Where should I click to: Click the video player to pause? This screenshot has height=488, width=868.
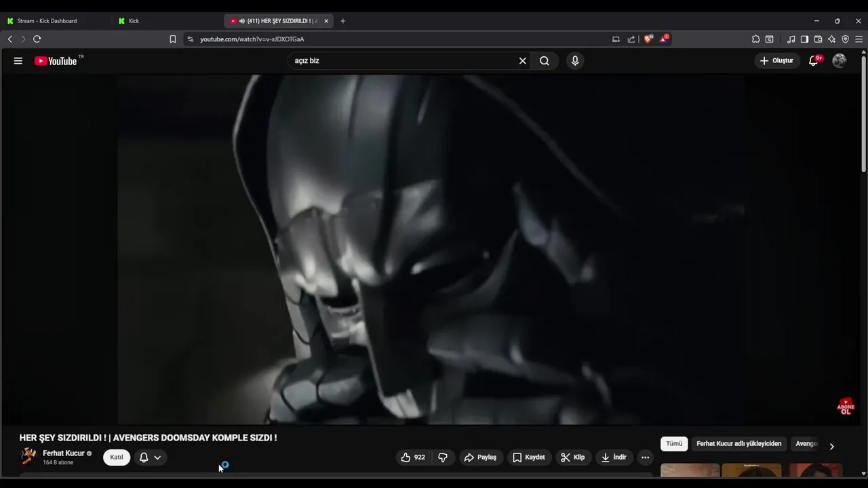[x=431, y=249]
